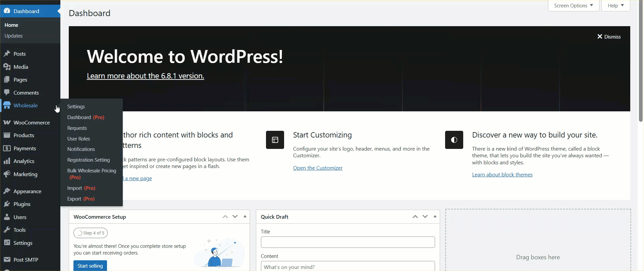Viewport: 644px width, 271px height.
Task: Click the Media library icon
Action: tap(7, 67)
